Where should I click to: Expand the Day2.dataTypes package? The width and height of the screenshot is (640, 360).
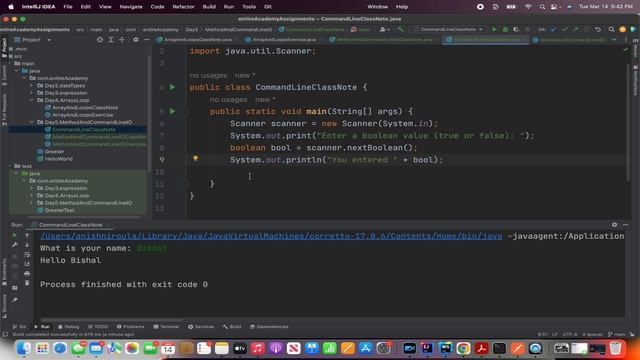click(x=32, y=85)
